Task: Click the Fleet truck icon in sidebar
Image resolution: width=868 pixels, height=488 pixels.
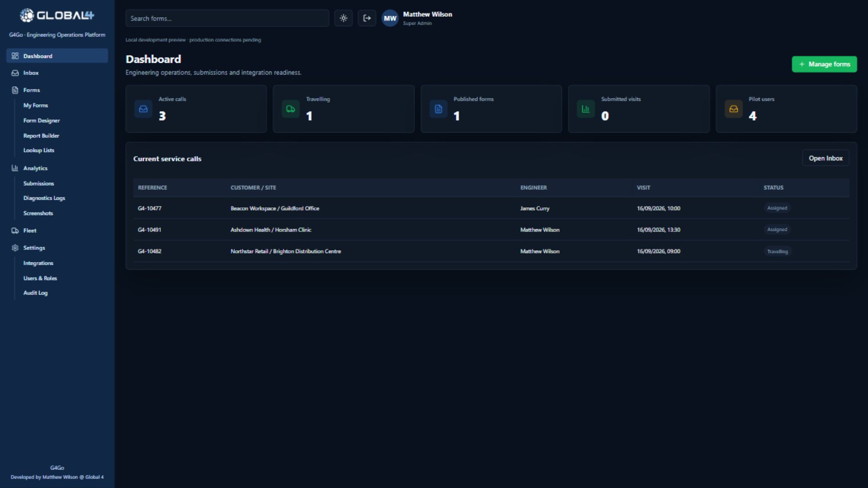Action: [x=15, y=230]
